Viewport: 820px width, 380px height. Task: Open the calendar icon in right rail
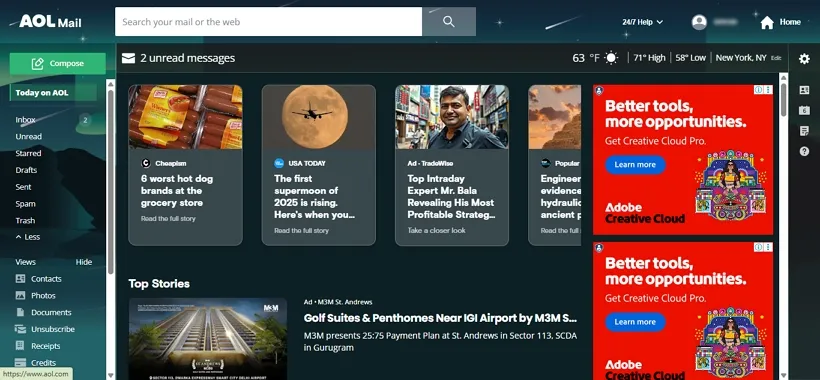click(804, 110)
